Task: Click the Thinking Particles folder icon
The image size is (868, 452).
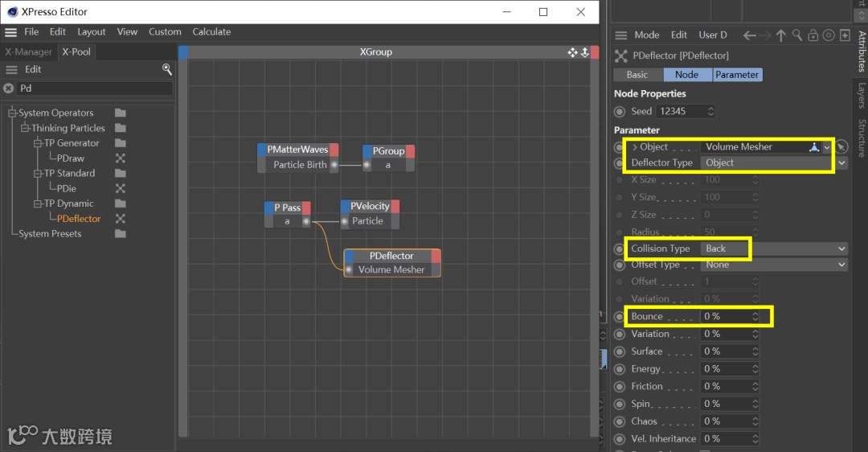Action: coord(120,128)
